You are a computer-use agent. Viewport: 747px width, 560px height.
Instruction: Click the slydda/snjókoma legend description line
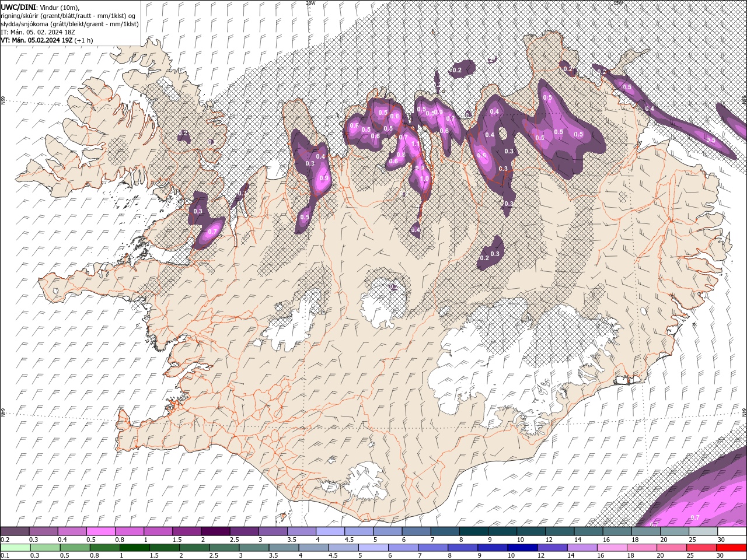[69, 23]
